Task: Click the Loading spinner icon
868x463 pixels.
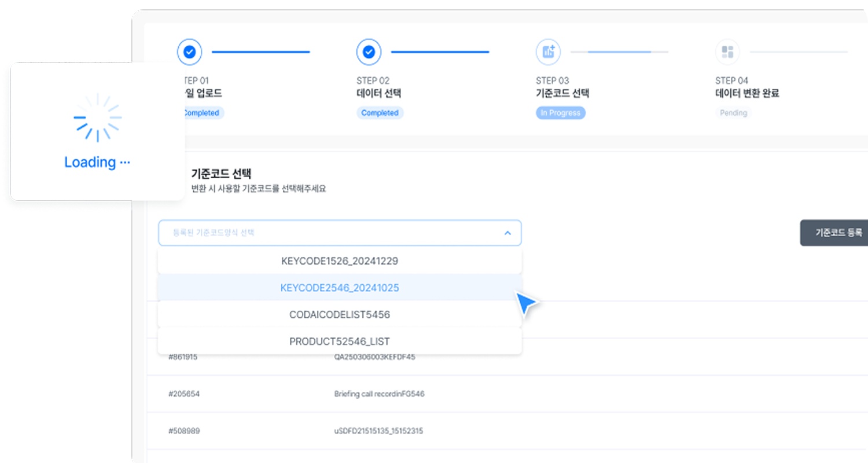Action: coord(97,117)
